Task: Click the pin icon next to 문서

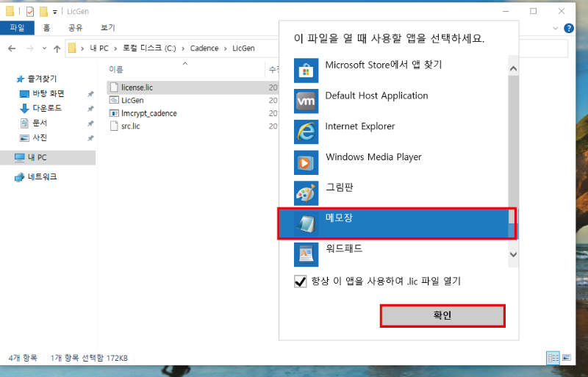Action: coord(90,123)
